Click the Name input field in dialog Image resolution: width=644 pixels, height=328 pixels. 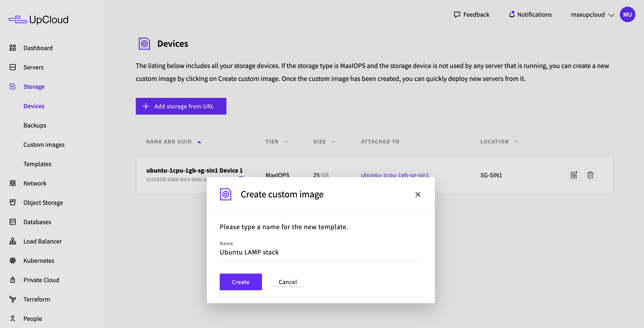(x=321, y=252)
